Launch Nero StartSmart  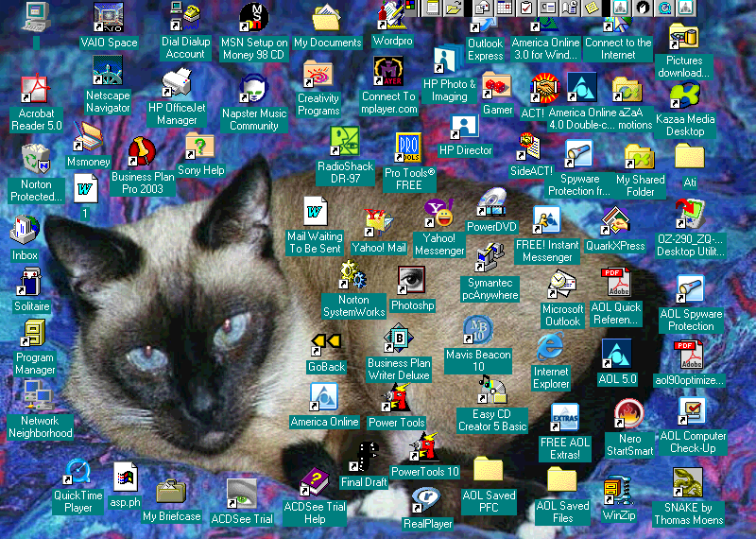[629, 413]
